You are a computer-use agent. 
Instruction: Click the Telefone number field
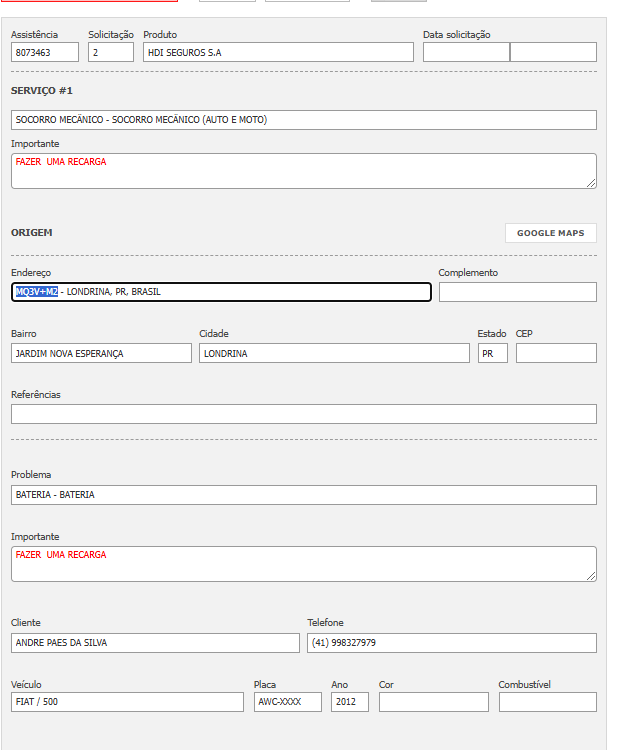click(451, 643)
